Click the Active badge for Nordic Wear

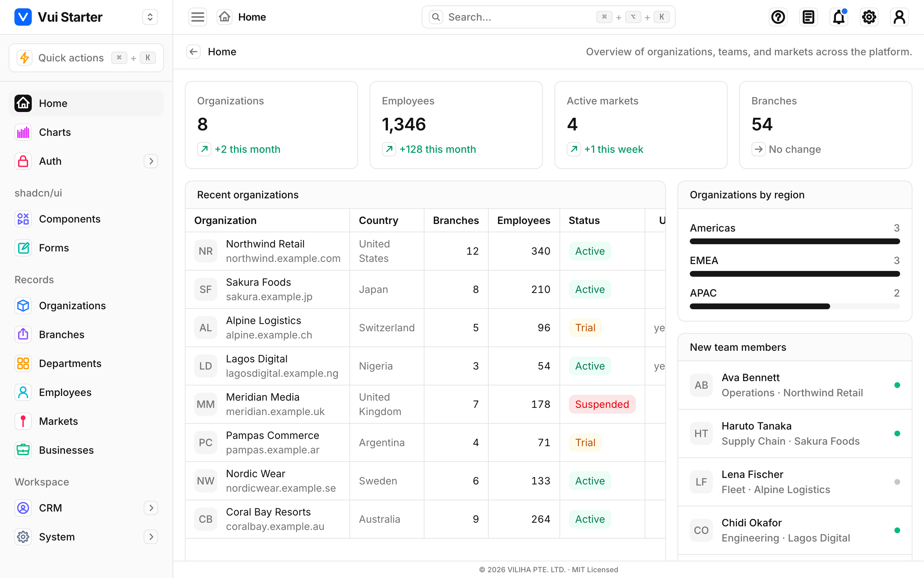(x=589, y=481)
